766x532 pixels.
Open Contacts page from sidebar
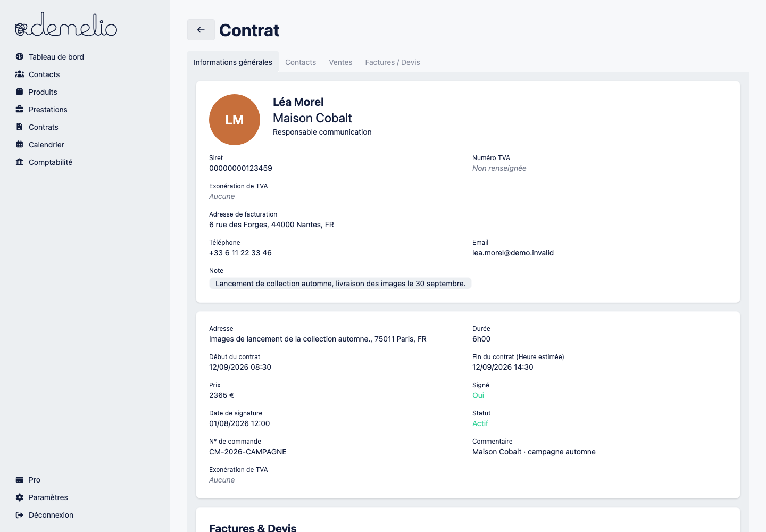[44, 74]
